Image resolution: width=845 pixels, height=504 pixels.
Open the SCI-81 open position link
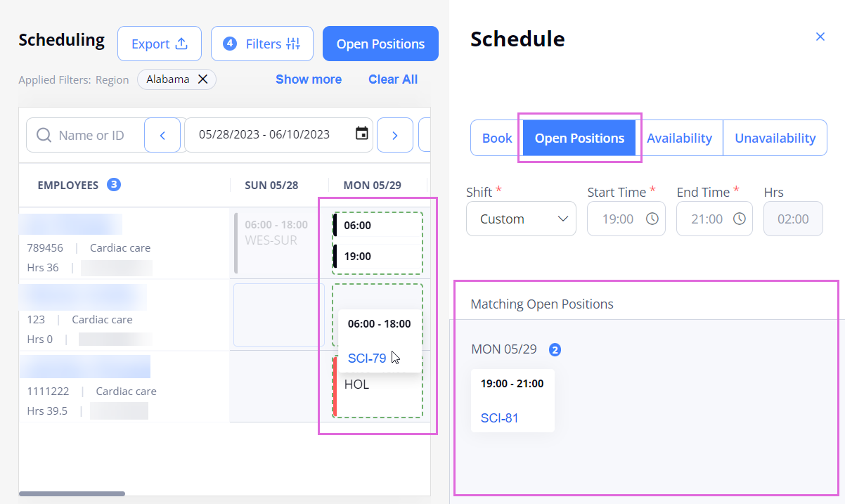pos(499,418)
